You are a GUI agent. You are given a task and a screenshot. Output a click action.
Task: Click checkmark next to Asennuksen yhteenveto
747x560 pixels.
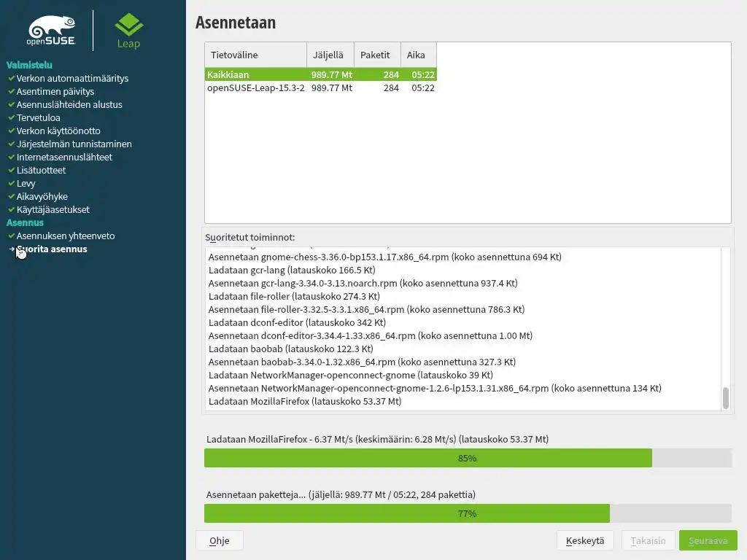pos(12,236)
